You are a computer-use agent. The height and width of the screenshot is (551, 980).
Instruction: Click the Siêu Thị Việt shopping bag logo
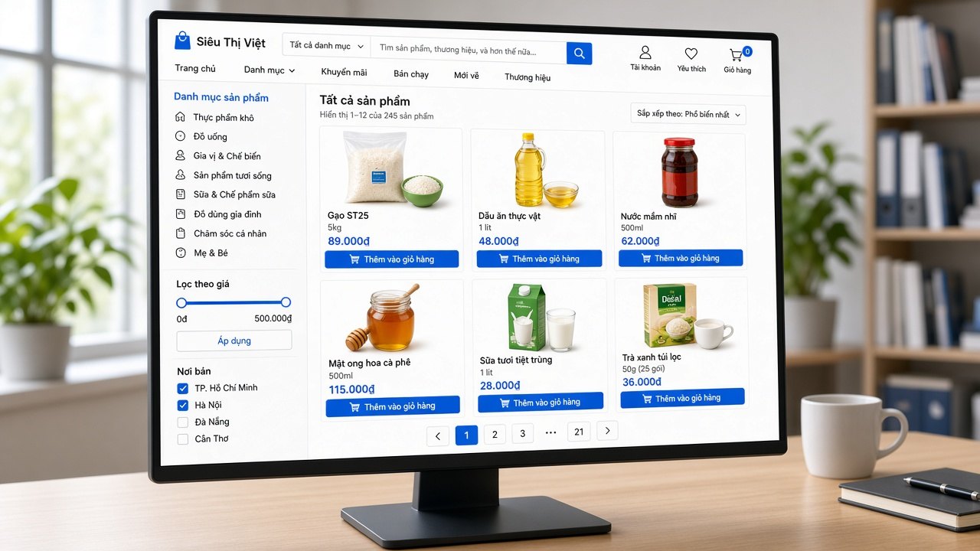point(182,40)
